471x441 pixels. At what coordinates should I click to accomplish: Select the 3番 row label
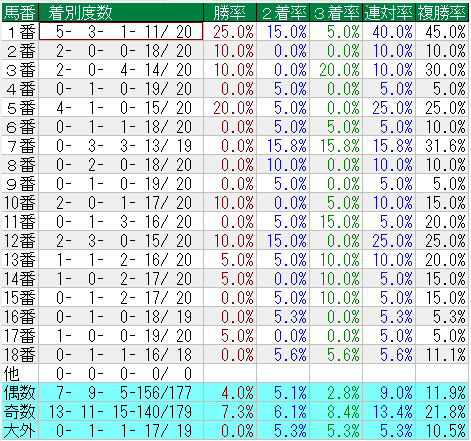click(x=20, y=70)
